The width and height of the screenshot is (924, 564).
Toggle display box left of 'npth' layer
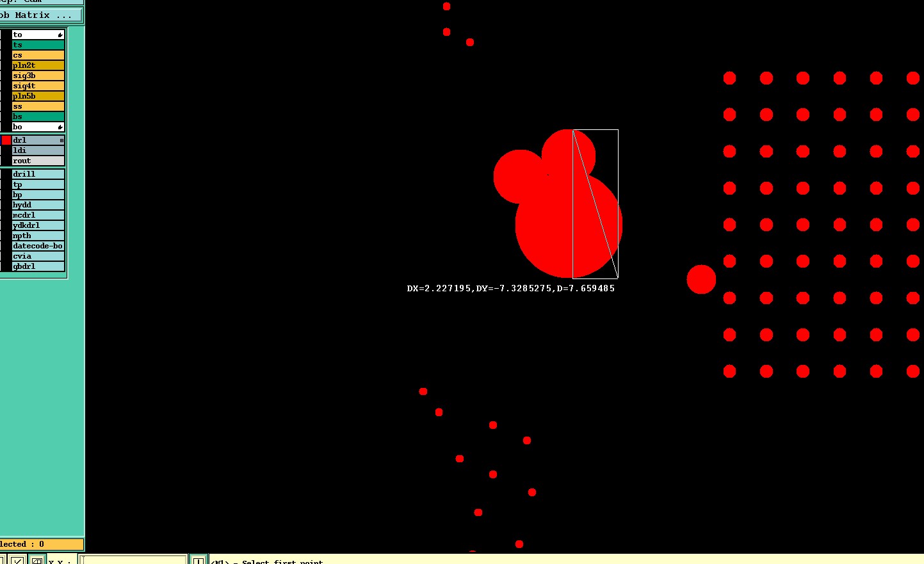tap(6, 236)
